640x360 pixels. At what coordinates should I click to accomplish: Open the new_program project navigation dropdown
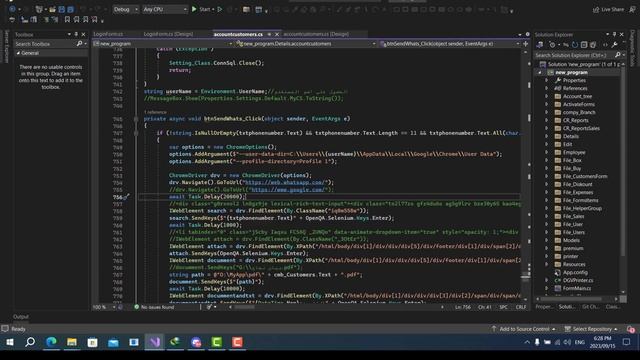(x=163, y=44)
